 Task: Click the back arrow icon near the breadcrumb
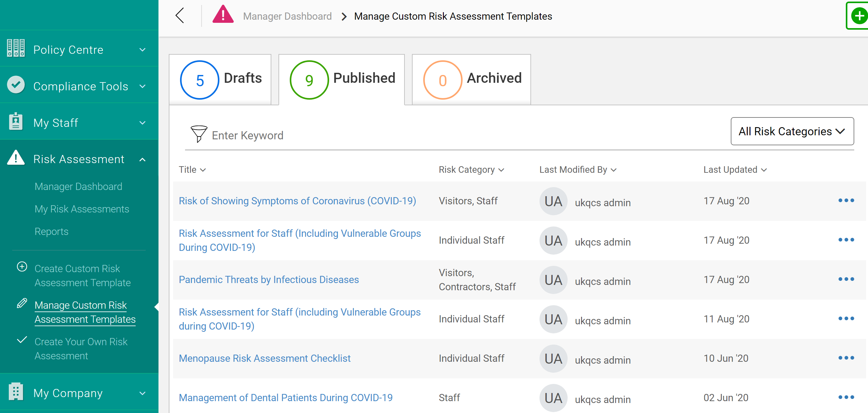tap(180, 16)
